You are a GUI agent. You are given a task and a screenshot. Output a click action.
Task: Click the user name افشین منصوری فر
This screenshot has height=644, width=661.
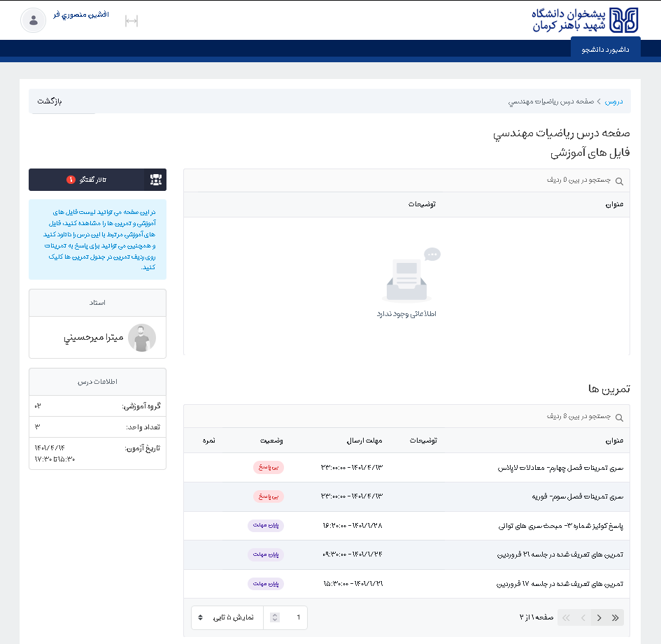pos(81,15)
